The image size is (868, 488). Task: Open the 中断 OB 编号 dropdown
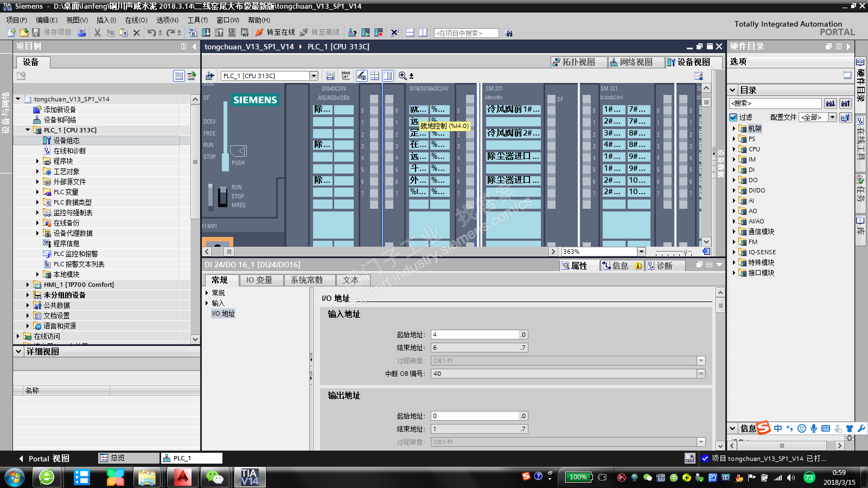pos(701,374)
